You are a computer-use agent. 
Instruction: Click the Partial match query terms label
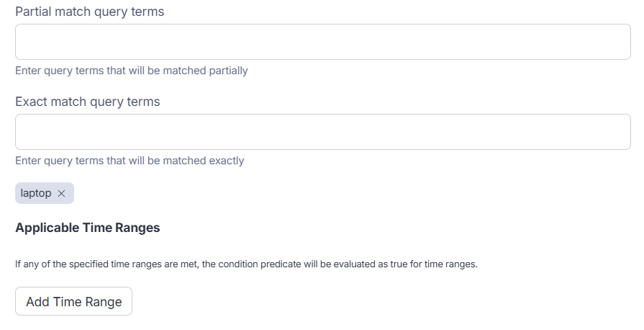[89, 12]
